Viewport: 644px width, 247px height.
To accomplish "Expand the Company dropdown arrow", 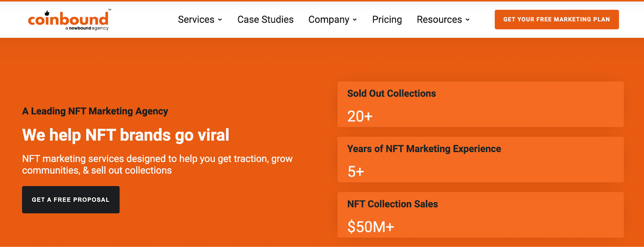I will click(355, 20).
